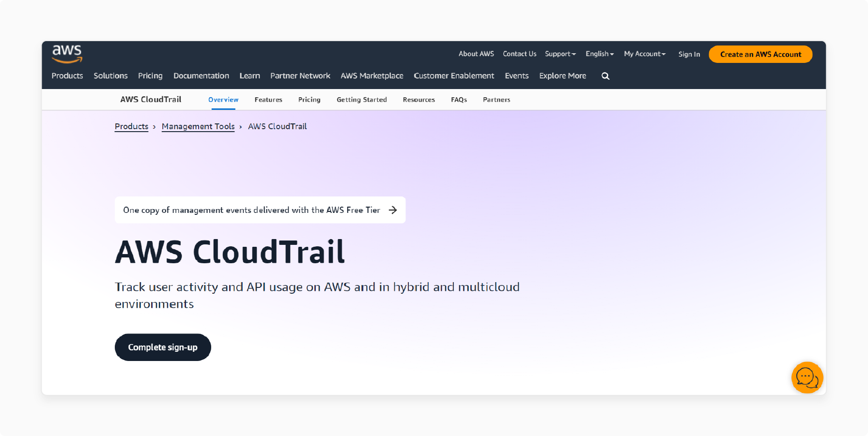
Task: Open the chat support bubble icon
Action: point(807,377)
